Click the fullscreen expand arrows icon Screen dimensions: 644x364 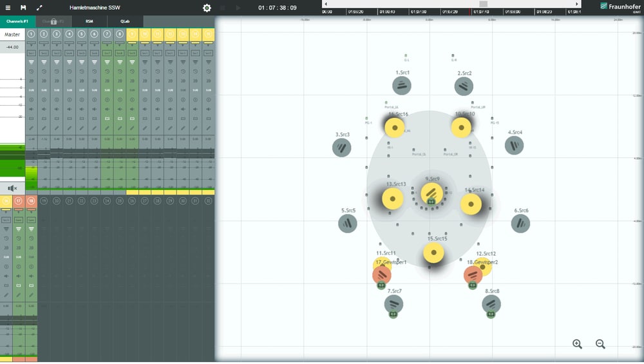pos(39,8)
